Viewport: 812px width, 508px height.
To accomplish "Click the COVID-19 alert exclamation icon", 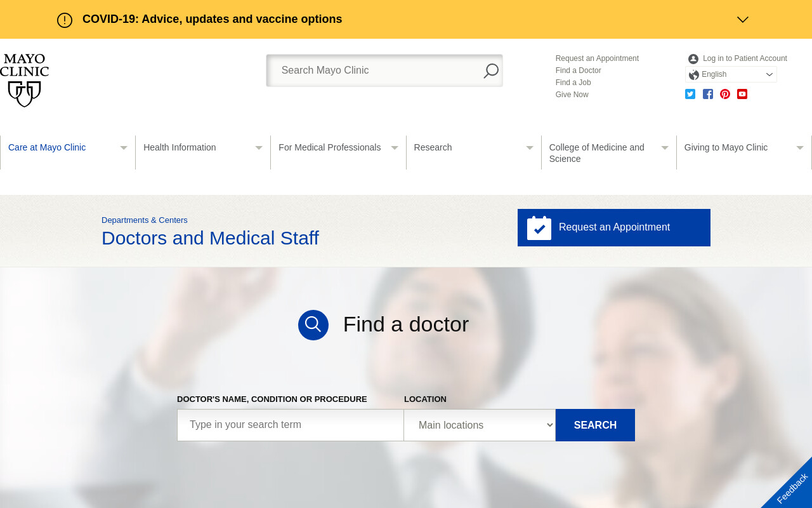I will click(65, 20).
